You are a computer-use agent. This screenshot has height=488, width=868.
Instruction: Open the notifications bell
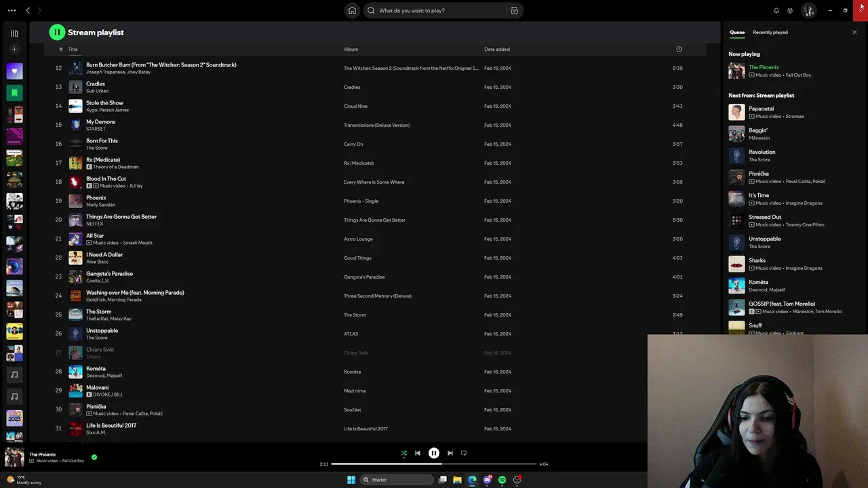(x=776, y=10)
